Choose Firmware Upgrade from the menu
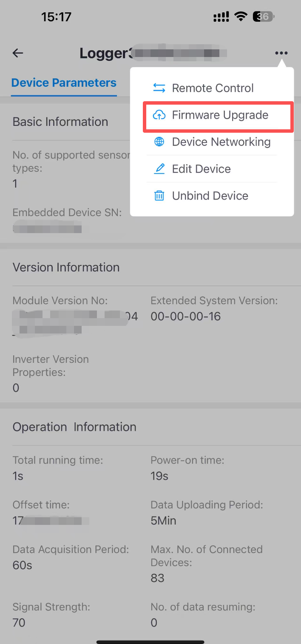301x644 pixels. 220,115
